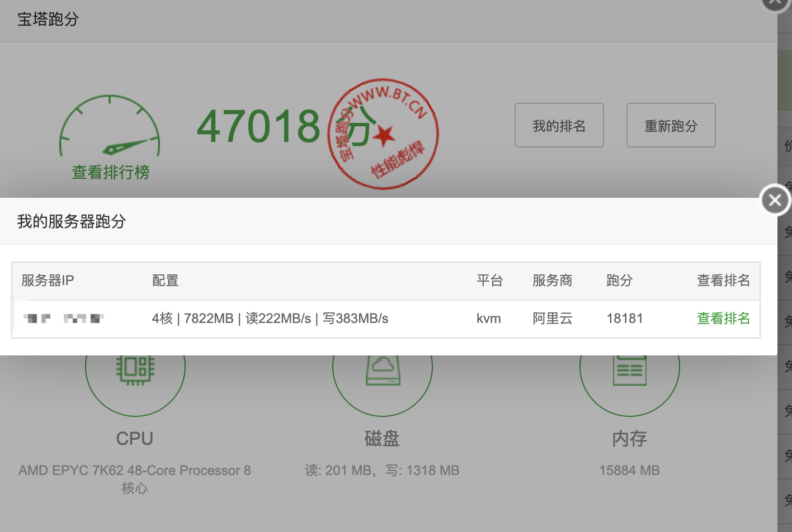This screenshot has width=792, height=532.
Task: Click the speedometer gauge icon
Action: (x=110, y=126)
